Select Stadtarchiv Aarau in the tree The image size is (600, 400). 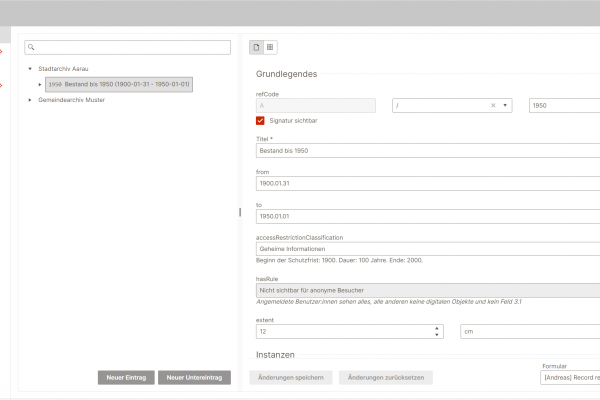click(x=63, y=69)
